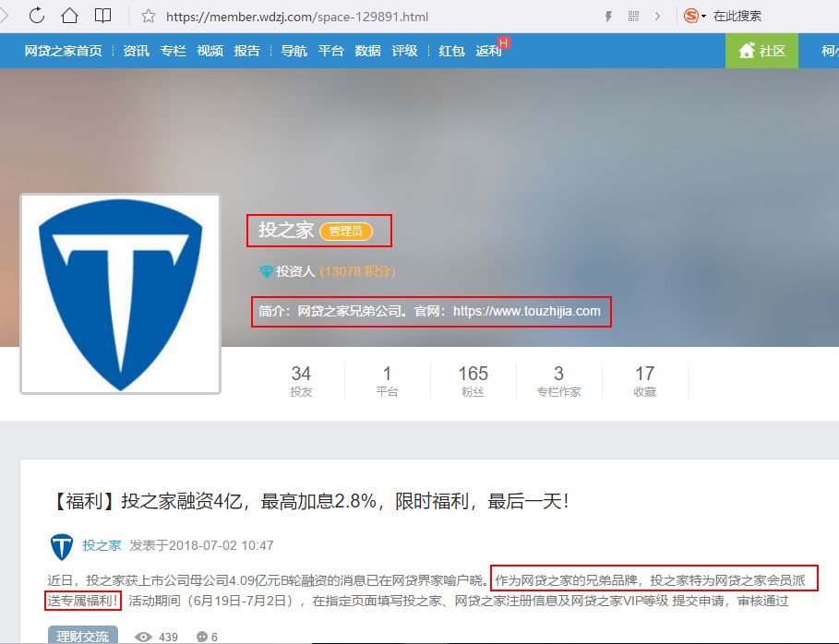This screenshot has height=644, width=839.
Task: Click the eye views icon
Action: click(143, 637)
